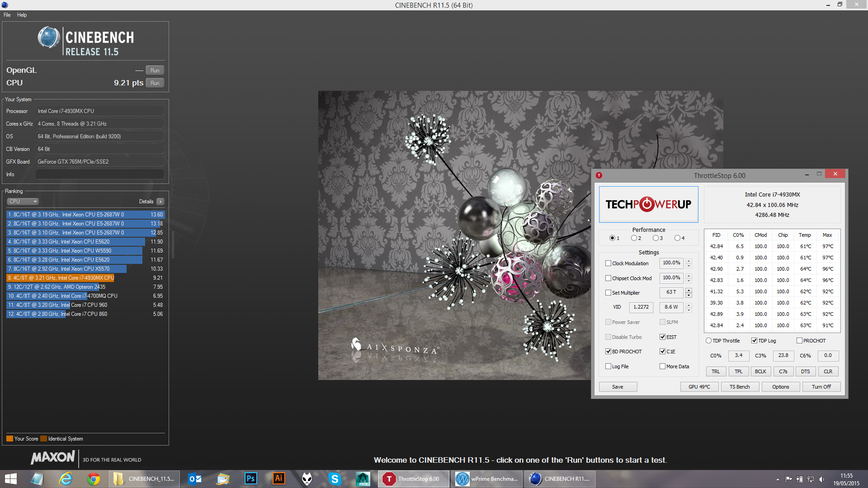Open the CPU ranking dropdown
The height and width of the screenshot is (488, 868).
[23, 202]
